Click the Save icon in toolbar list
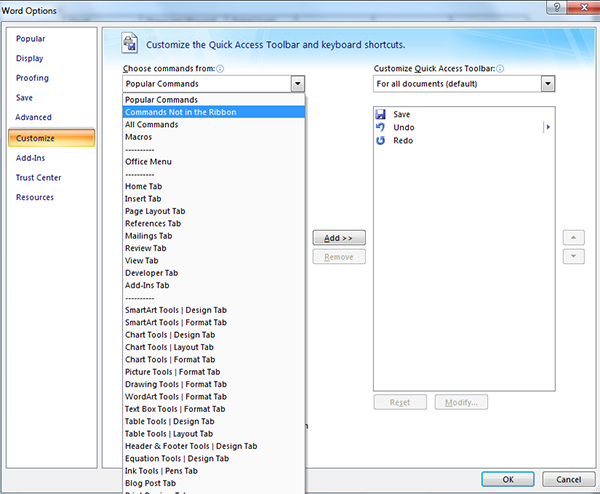Image resolution: width=600 pixels, height=494 pixels. [x=380, y=115]
